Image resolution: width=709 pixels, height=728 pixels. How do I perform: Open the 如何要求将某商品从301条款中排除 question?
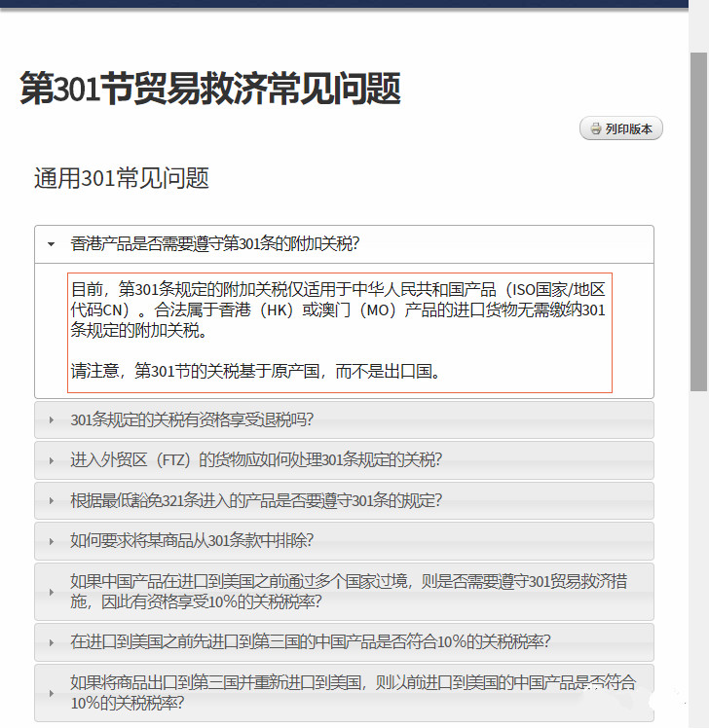tap(192, 540)
